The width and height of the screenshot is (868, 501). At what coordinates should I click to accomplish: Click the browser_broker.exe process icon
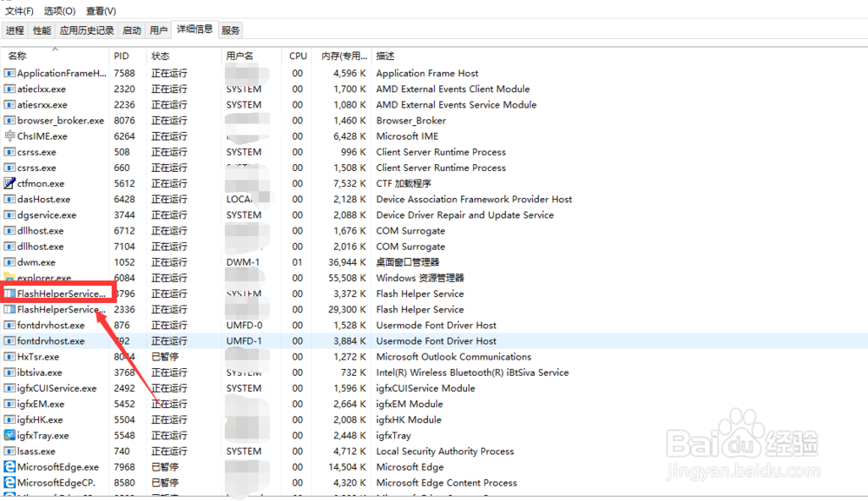10,120
